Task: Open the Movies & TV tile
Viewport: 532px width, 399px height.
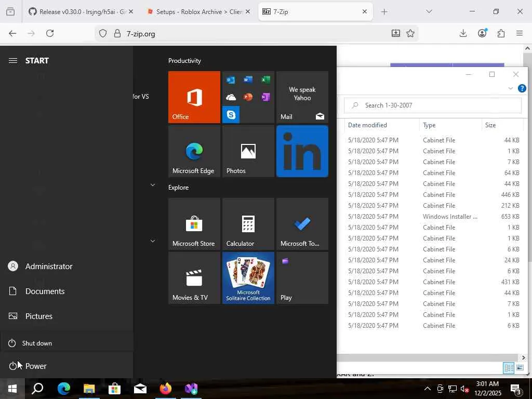Action: pyautogui.click(x=194, y=278)
